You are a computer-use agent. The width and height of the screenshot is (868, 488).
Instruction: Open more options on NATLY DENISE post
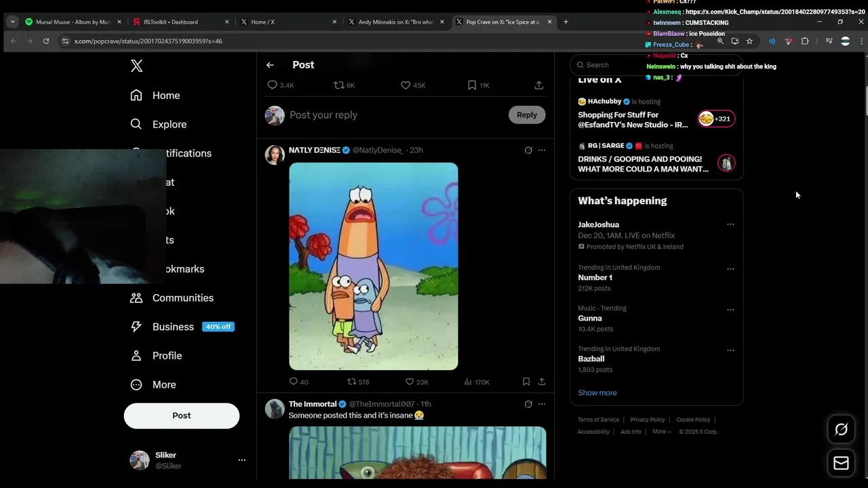tap(542, 150)
